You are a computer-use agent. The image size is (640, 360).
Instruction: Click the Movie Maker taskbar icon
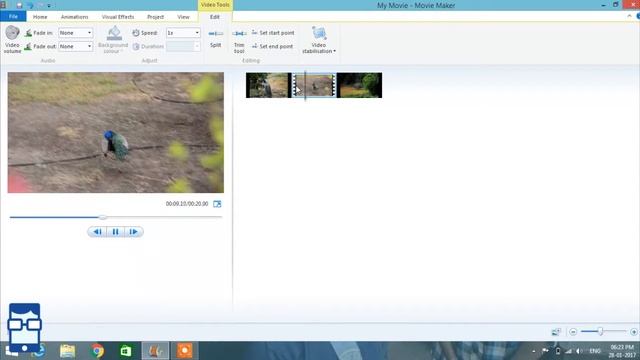(155, 351)
